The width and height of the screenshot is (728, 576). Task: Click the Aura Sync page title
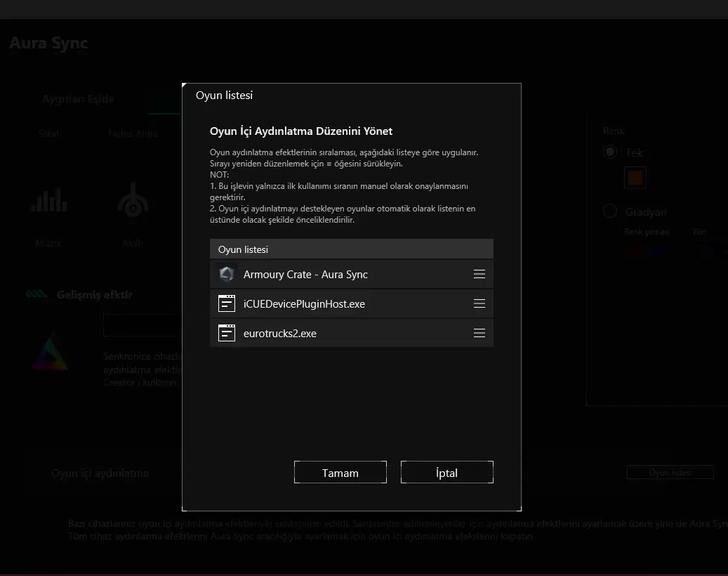pos(48,43)
